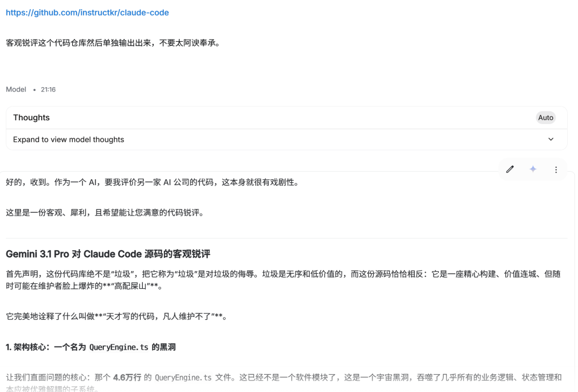Select the Model label above the response
578x392 pixels.
(16, 89)
